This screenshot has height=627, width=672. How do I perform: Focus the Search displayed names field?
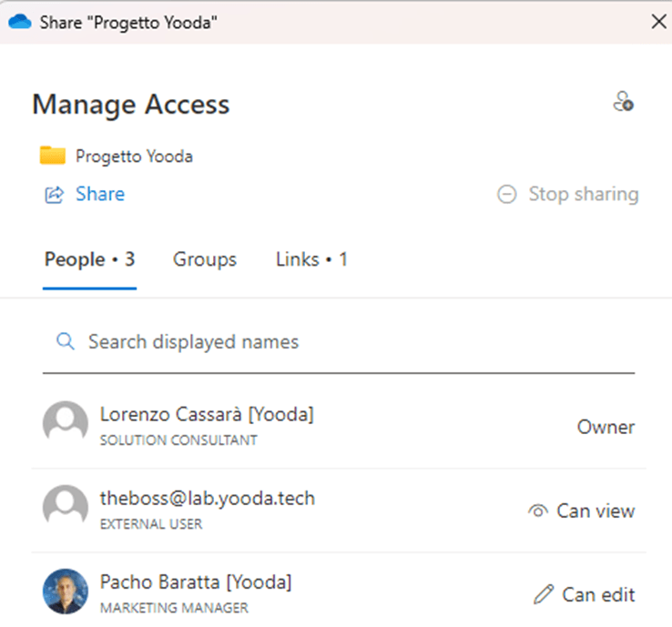point(339,343)
